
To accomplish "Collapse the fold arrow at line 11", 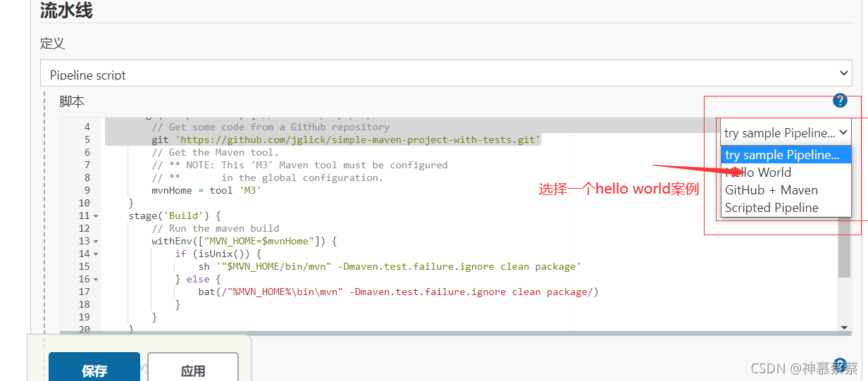I will tap(96, 216).
